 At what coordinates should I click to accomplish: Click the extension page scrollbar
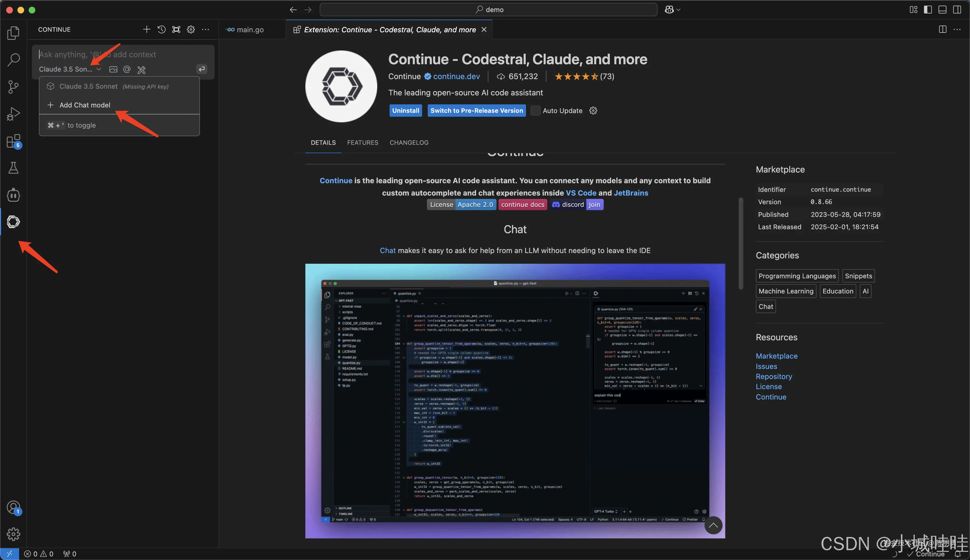tap(741, 243)
